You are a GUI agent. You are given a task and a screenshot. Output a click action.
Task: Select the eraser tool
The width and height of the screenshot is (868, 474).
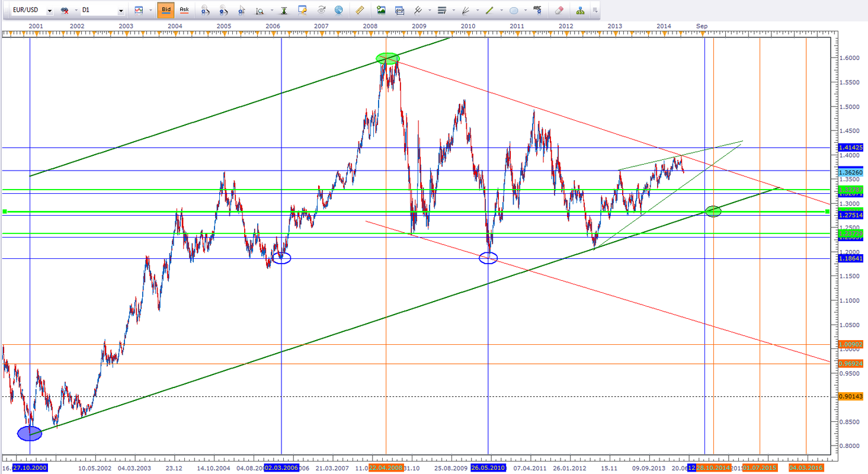pyautogui.click(x=559, y=11)
